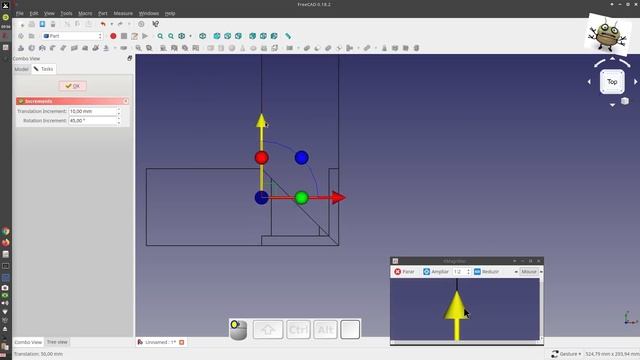Image resolution: width=640 pixels, height=360 pixels.
Task: Open the Gesture navigation style dropdown
Action: (567, 354)
